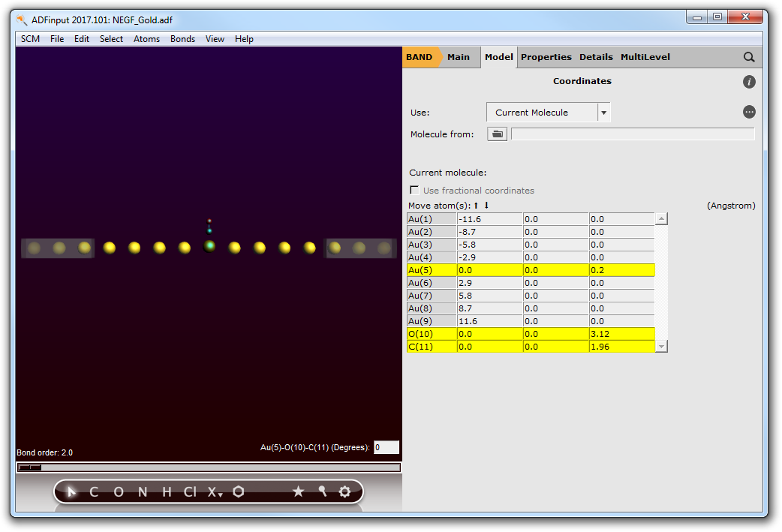The height and width of the screenshot is (532, 782).
Task: Open folder browse icon for Molecule from
Action: tap(498, 134)
